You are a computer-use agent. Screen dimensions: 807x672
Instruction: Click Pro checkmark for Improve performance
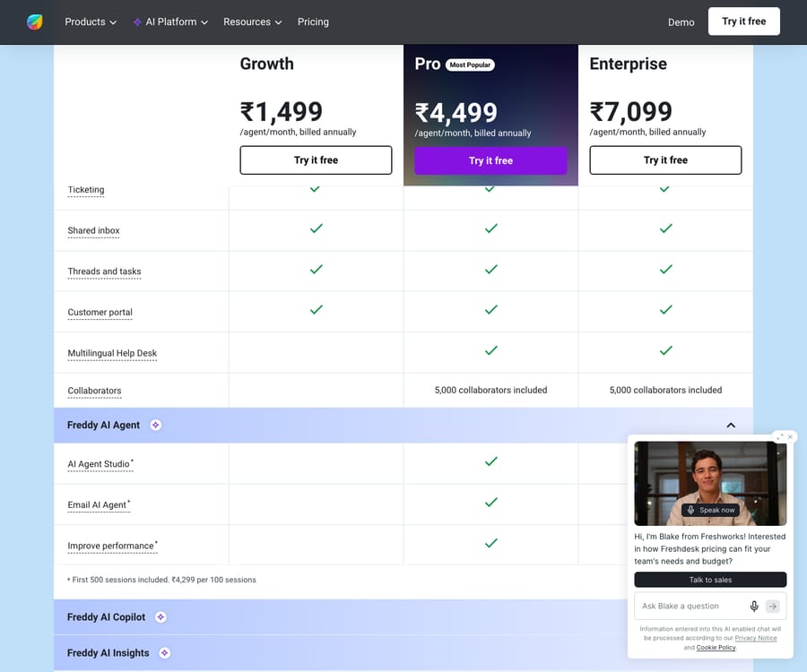491,543
